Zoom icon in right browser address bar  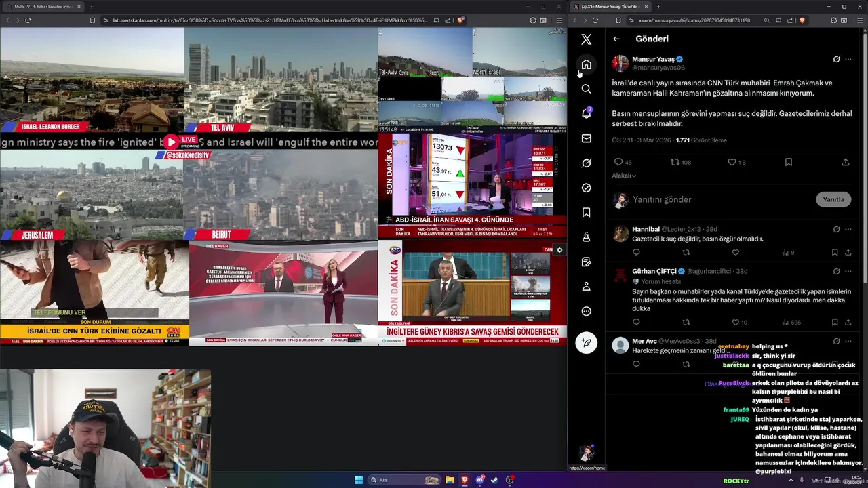coord(767,20)
